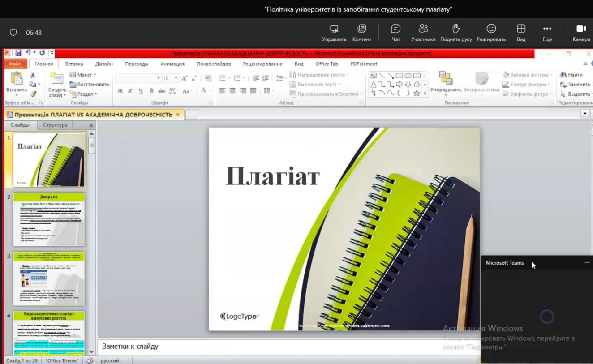Image resolution: width=593 pixels, height=364 pixels.
Task: Click the Заменить replace button
Action: tap(576, 85)
